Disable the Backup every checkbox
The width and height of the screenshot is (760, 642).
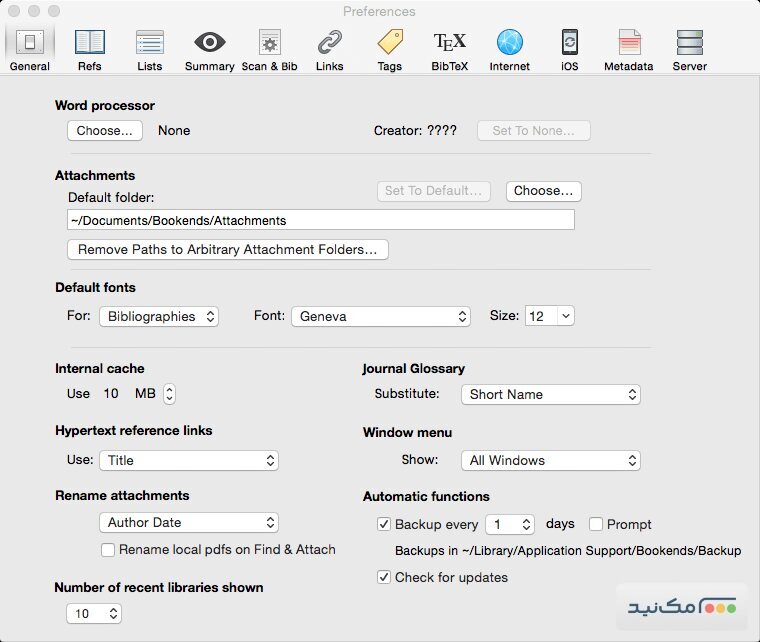[384, 524]
